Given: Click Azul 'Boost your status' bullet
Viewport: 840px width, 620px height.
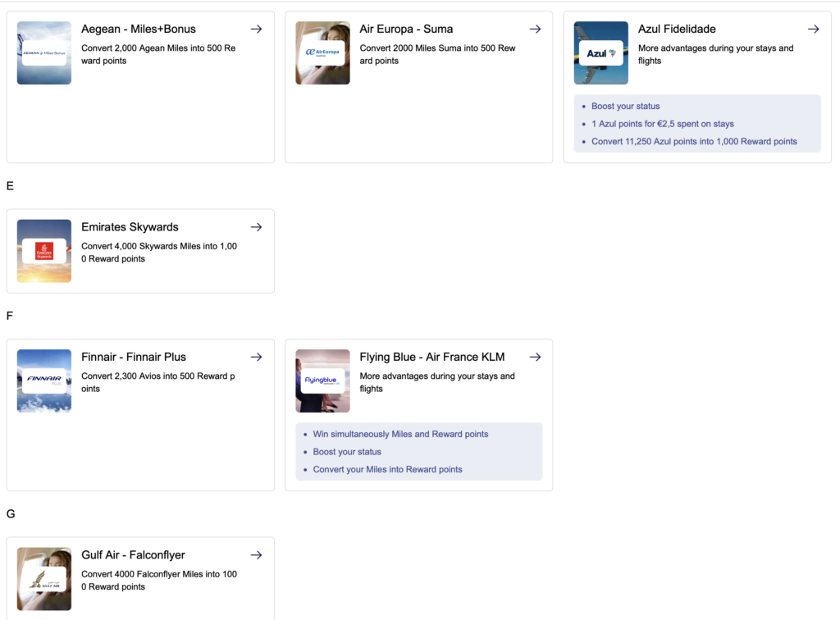Looking at the screenshot, I should [x=625, y=106].
